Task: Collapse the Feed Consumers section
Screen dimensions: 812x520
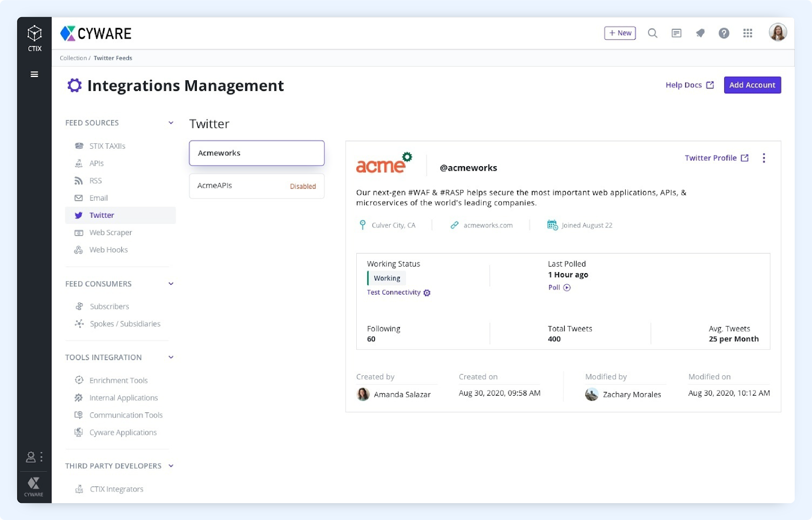Action: pyautogui.click(x=171, y=284)
